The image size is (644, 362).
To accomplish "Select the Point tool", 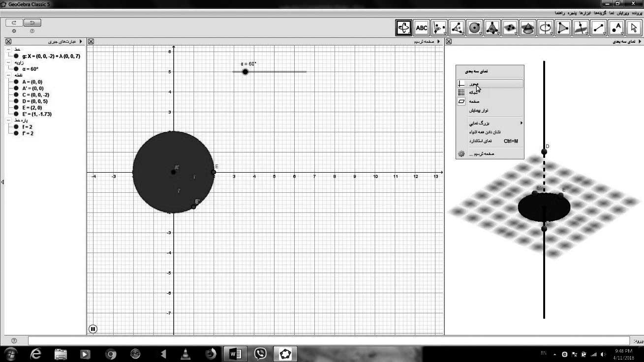I will (616, 28).
